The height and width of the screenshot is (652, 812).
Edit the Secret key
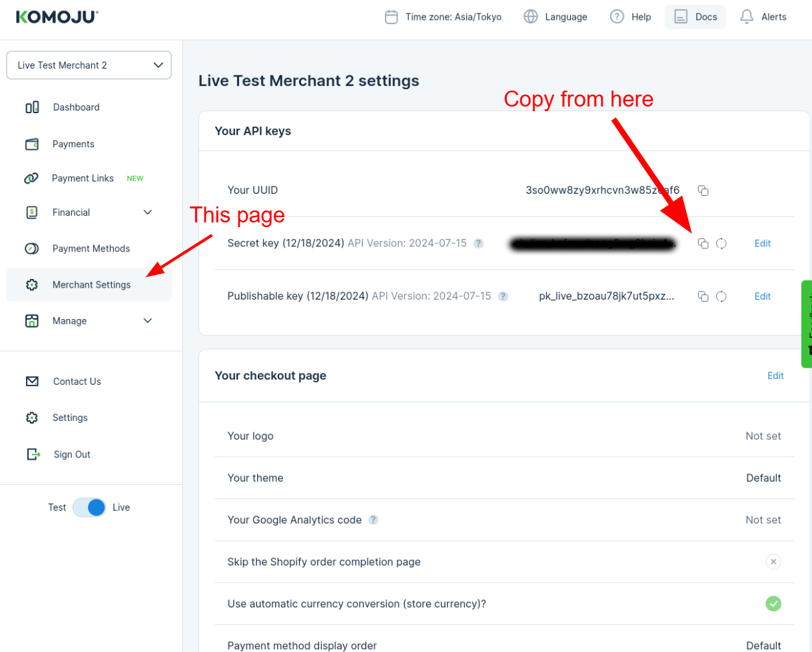point(763,244)
